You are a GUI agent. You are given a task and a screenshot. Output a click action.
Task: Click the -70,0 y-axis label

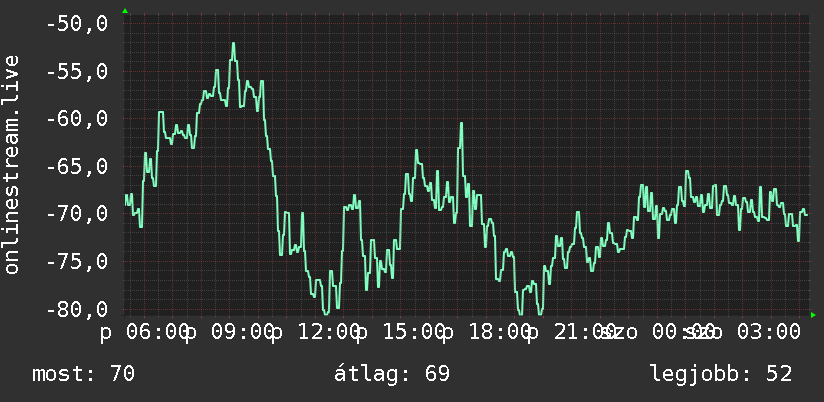coord(77,214)
